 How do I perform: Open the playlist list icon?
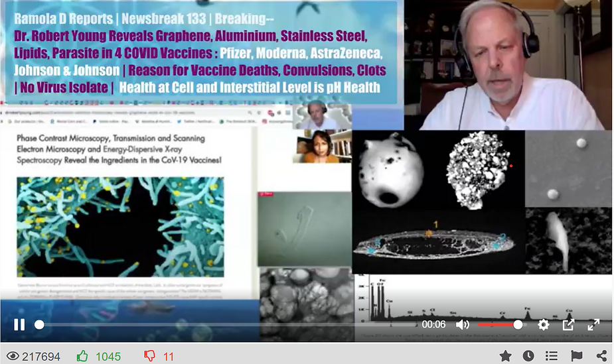[551, 356]
